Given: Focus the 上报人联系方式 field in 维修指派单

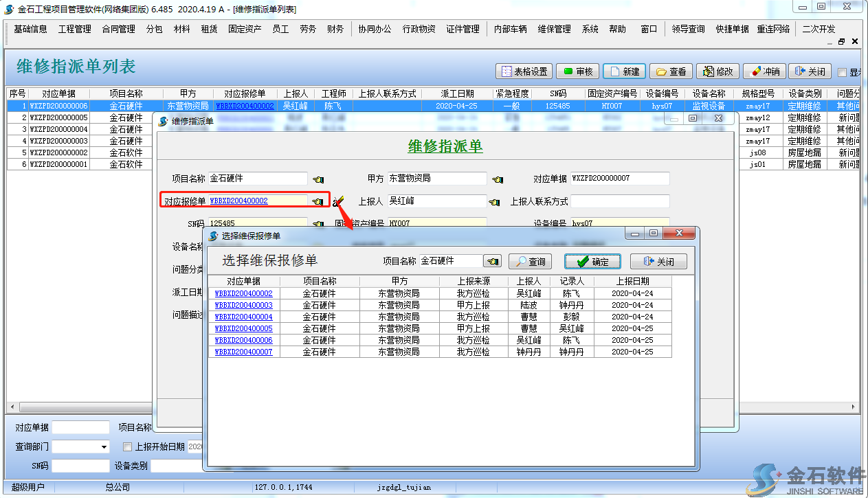Looking at the screenshot, I should [x=620, y=201].
